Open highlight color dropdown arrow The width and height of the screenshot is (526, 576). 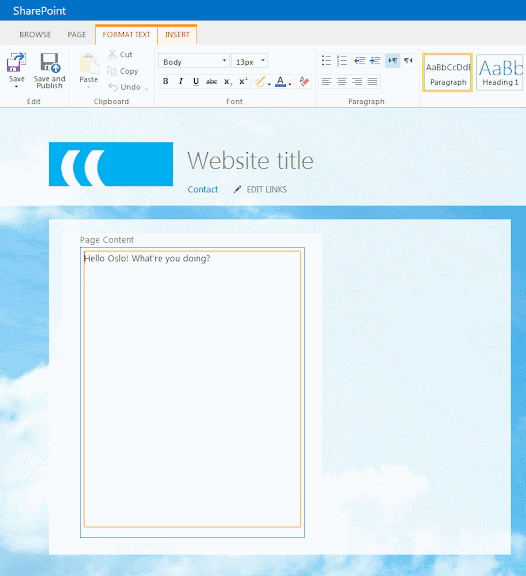coord(269,84)
